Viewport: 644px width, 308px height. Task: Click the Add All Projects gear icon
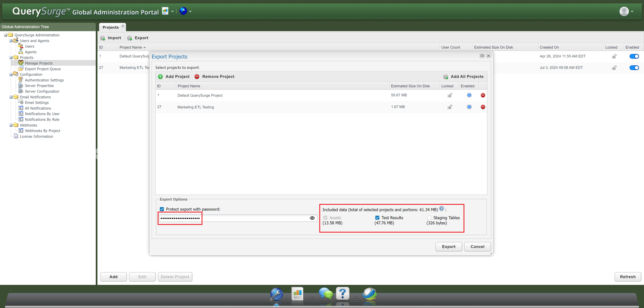(x=445, y=77)
